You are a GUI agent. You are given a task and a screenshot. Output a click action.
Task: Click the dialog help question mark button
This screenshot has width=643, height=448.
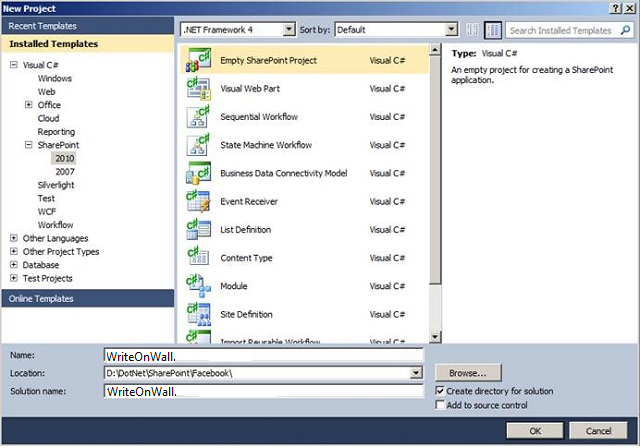click(x=616, y=8)
